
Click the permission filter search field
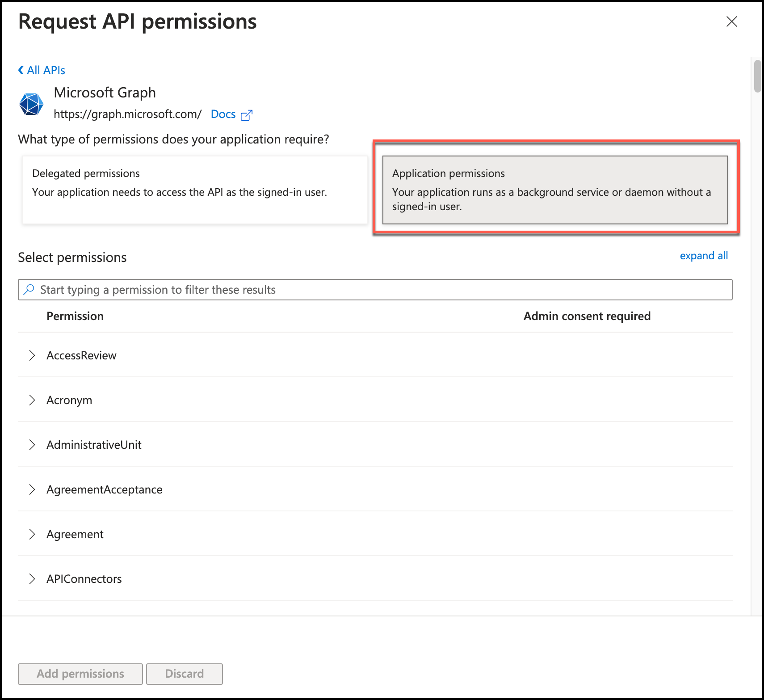(x=375, y=290)
